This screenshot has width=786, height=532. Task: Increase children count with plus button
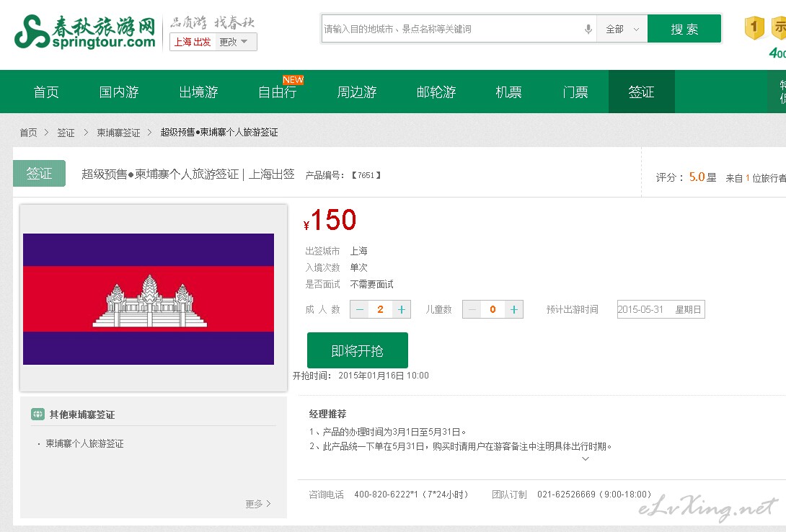click(513, 310)
